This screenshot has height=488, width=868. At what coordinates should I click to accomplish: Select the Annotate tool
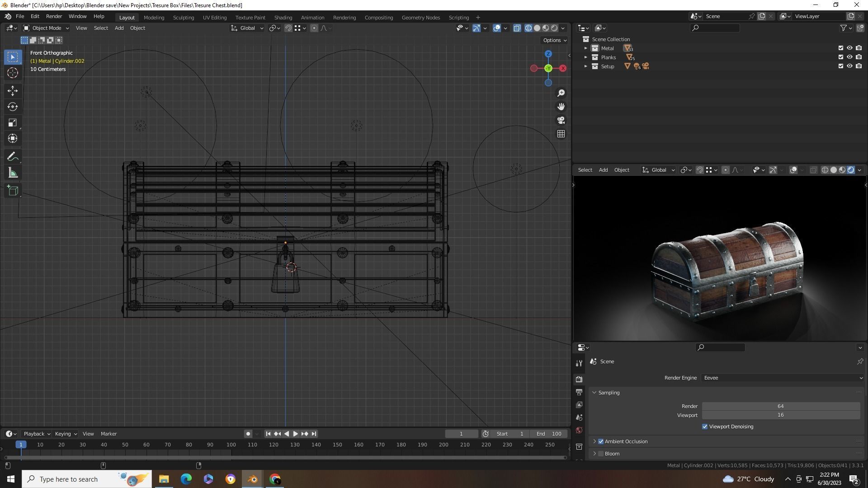pos(13,157)
